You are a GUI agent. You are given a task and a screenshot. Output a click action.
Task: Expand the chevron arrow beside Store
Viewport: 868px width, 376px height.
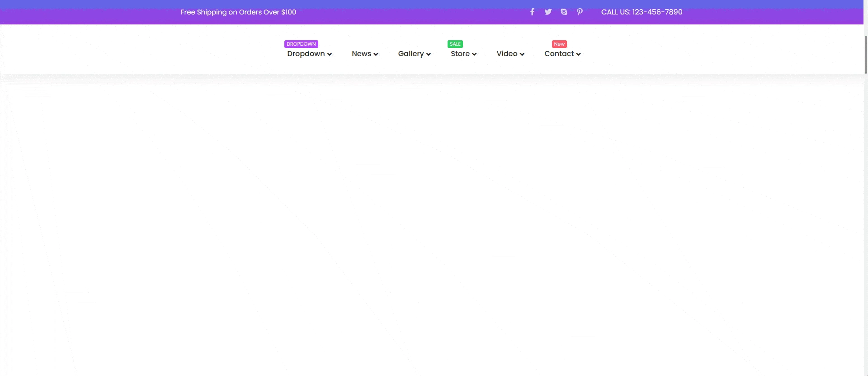(x=474, y=54)
